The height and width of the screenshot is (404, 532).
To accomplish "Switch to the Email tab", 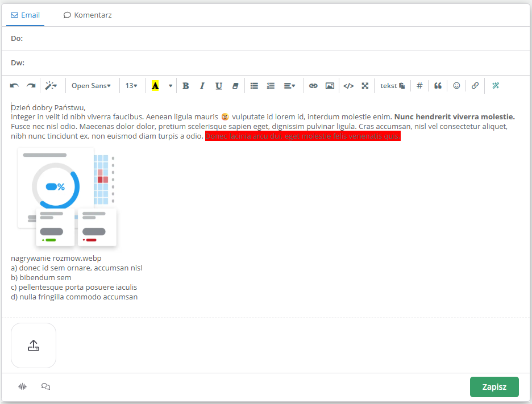I will pos(25,15).
